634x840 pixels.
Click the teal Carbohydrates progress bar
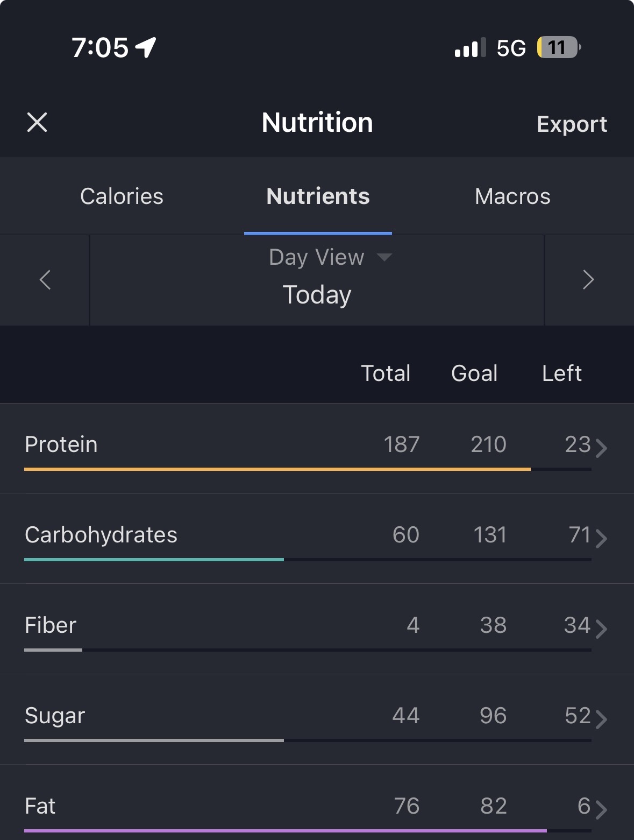[x=154, y=560]
